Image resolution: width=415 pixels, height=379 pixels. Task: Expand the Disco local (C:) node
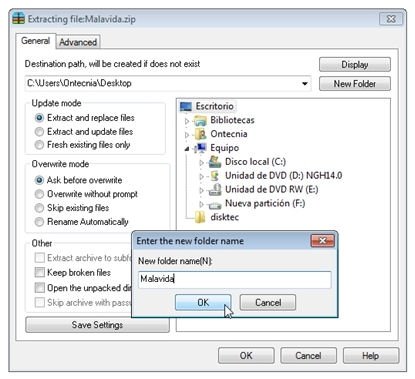[201, 163]
